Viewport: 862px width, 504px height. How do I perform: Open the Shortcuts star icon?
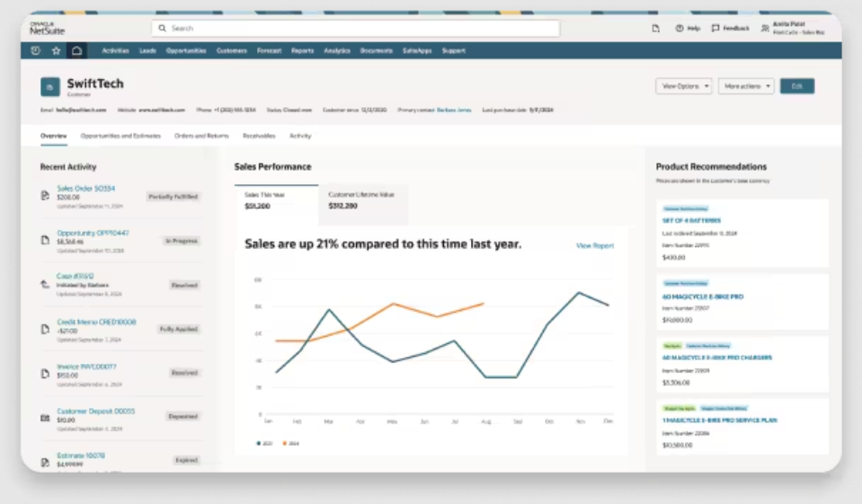pos(56,50)
